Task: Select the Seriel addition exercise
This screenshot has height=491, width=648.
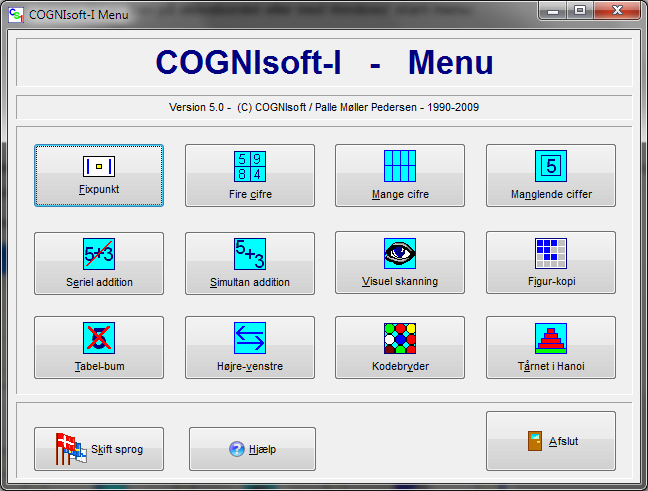Action: pyautogui.click(x=99, y=263)
